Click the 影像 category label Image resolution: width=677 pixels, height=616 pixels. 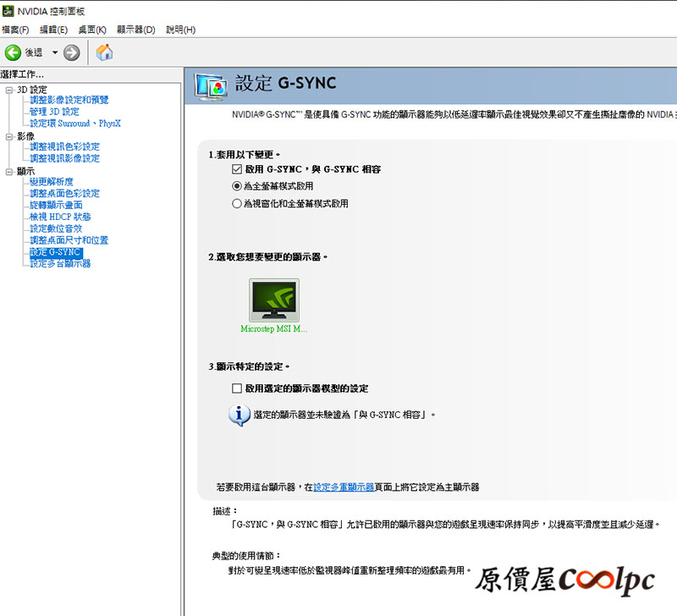pos(25,136)
